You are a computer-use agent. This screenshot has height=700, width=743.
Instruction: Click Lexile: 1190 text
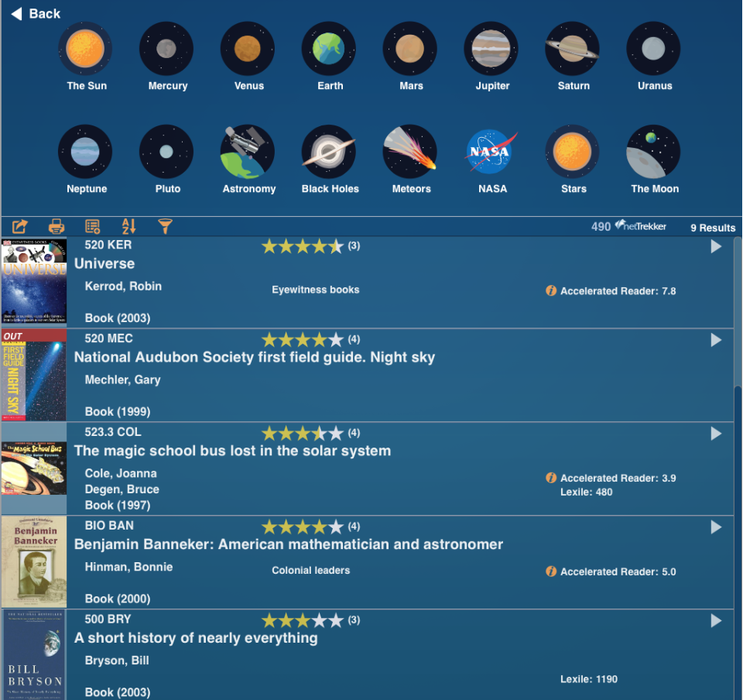click(x=589, y=679)
